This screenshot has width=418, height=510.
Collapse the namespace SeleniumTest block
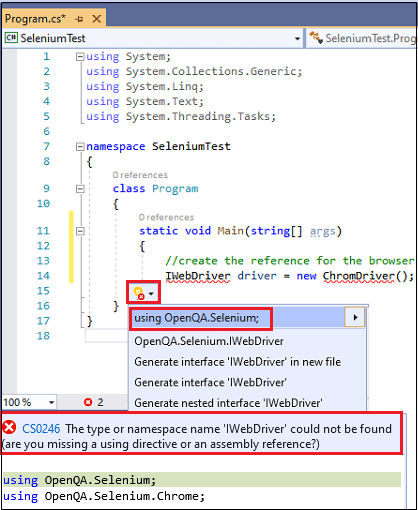pyautogui.click(x=80, y=147)
